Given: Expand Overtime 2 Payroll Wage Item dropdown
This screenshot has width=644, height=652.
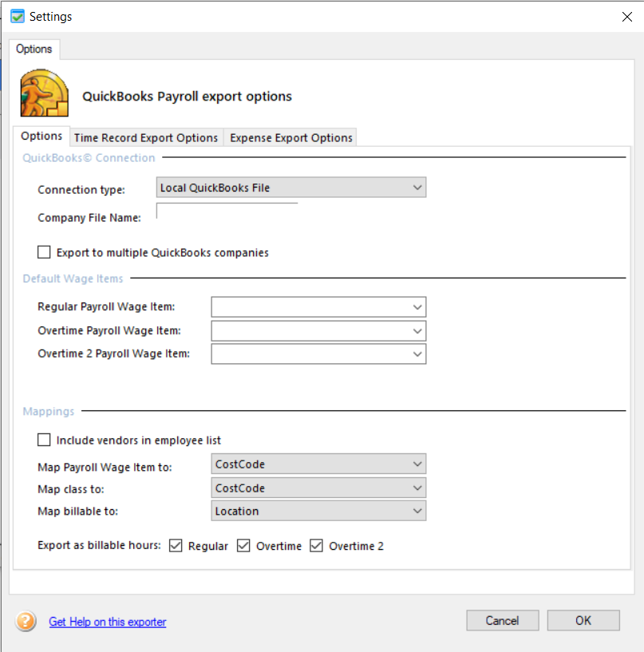Looking at the screenshot, I should point(318,354).
